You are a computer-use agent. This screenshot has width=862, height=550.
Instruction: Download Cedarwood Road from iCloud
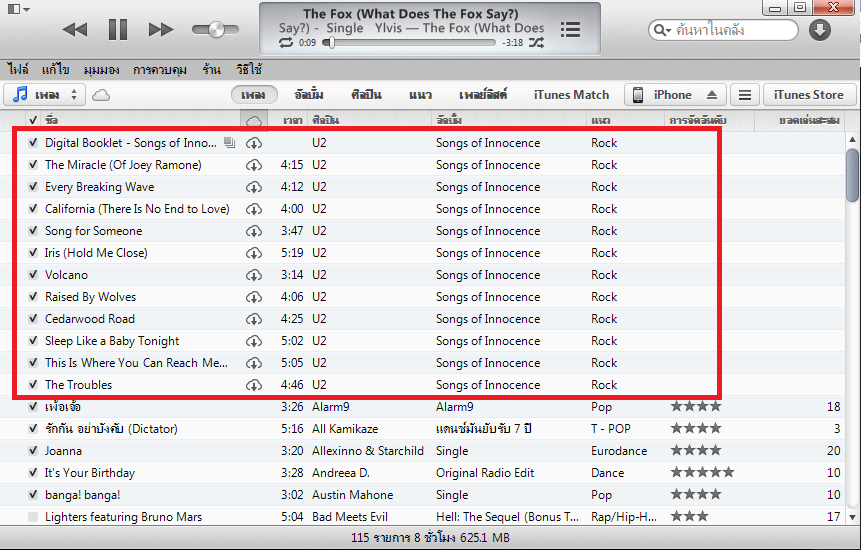[x=253, y=319]
